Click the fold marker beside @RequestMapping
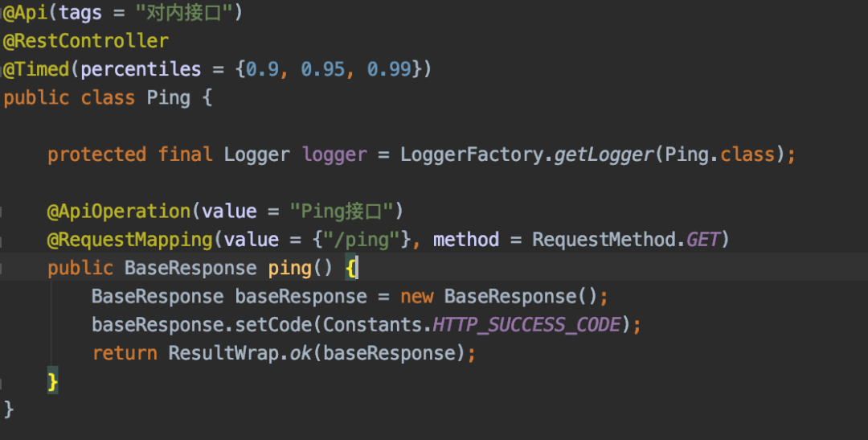The width and height of the screenshot is (868, 440). [2, 240]
